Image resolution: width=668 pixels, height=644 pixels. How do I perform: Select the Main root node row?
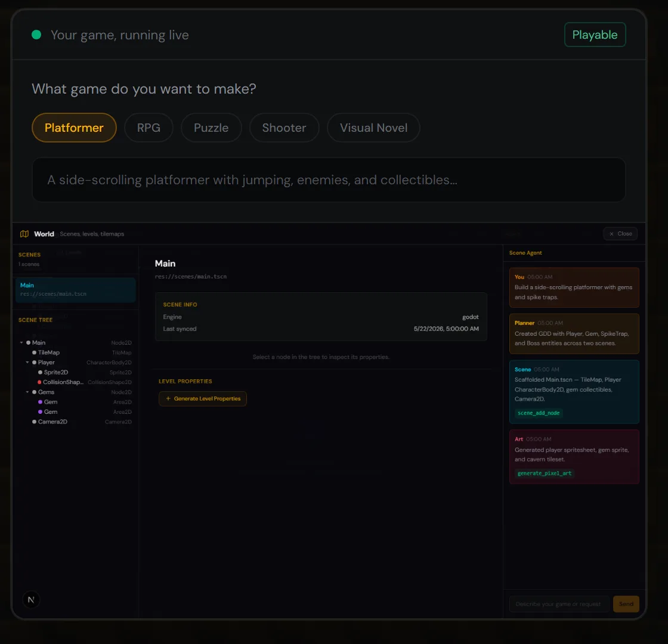[x=75, y=342]
